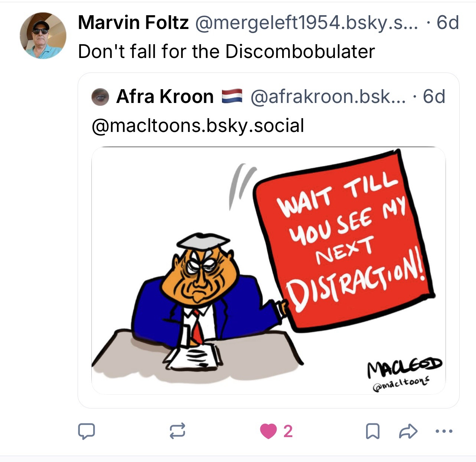Share the post using the arrow icon
The image size is (476, 462).
(408, 431)
